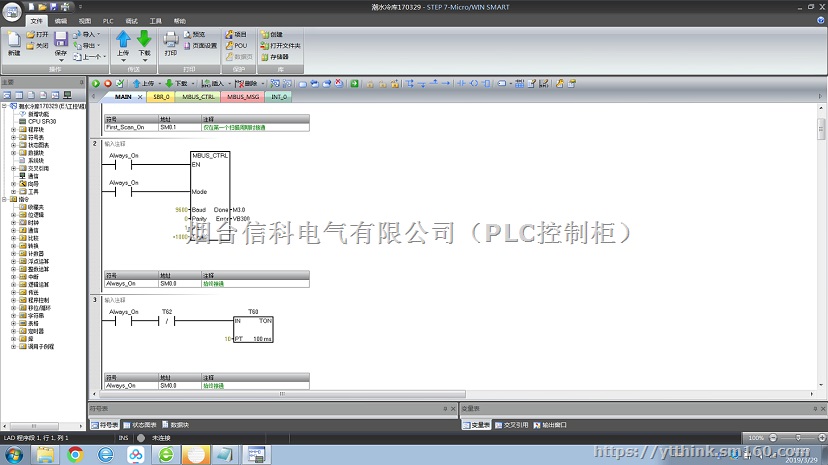Click the application round menu button
The image size is (828, 465).
coord(12,12)
